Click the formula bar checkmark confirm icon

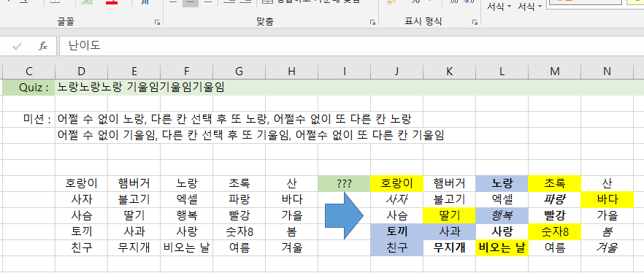pyautogui.click(x=17, y=46)
